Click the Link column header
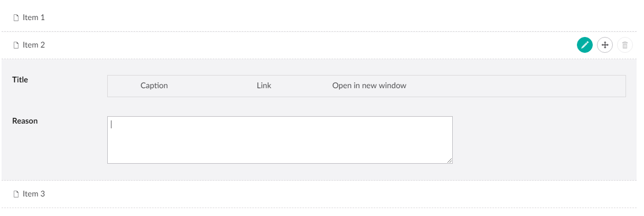This screenshot has width=644, height=216. [264, 86]
